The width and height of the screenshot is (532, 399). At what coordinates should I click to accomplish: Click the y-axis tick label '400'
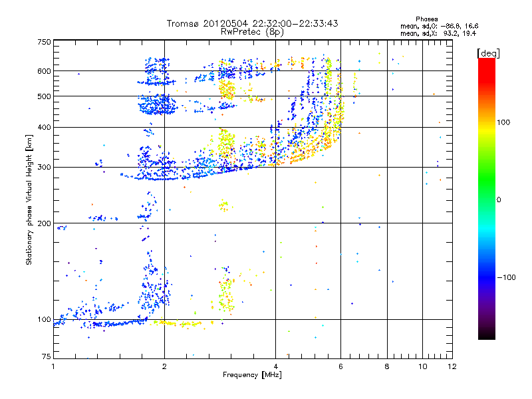pos(44,127)
